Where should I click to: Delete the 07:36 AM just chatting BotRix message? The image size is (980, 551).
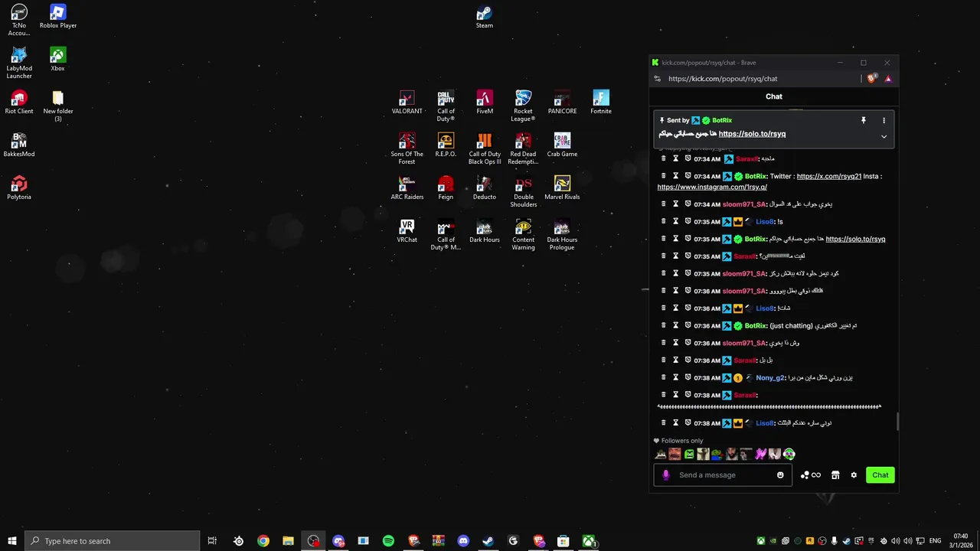coord(663,325)
